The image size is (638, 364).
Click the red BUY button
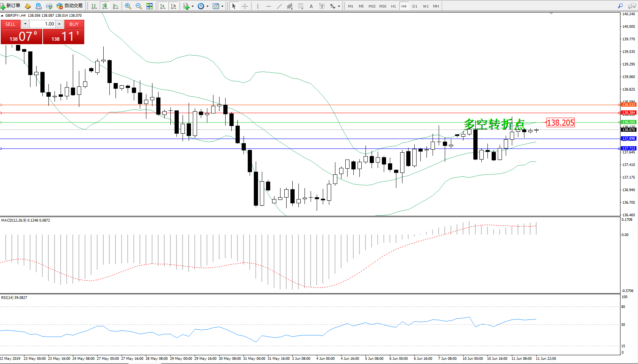point(74,24)
